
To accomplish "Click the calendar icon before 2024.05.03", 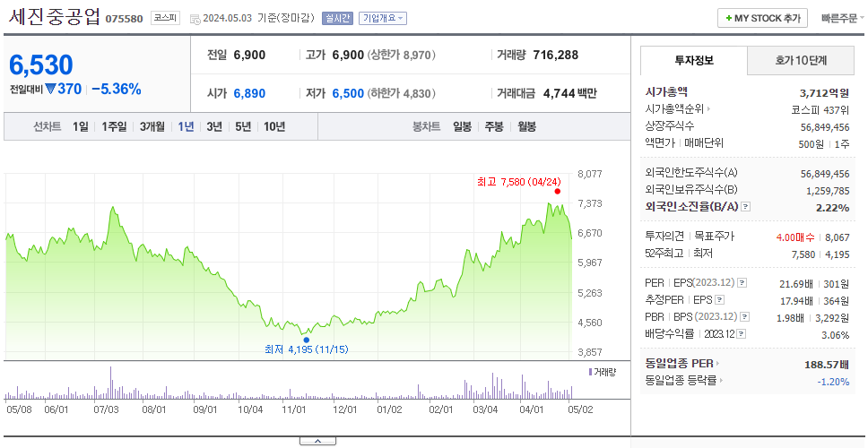I will (195, 19).
